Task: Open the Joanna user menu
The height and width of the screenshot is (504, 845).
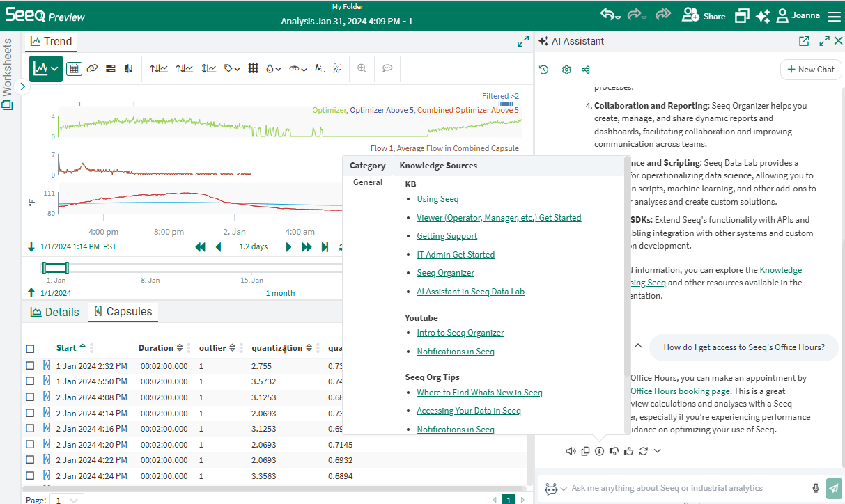Action: [x=798, y=15]
